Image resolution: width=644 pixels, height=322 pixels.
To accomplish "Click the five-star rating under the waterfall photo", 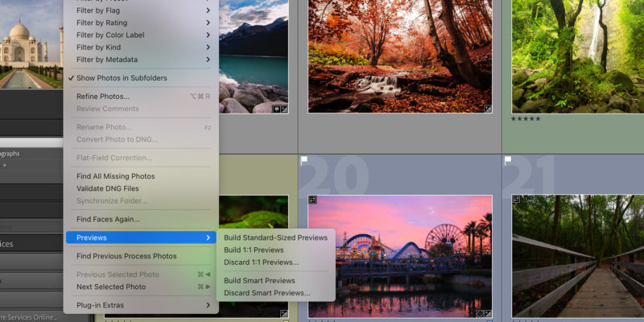I will (x=526, y=118).
